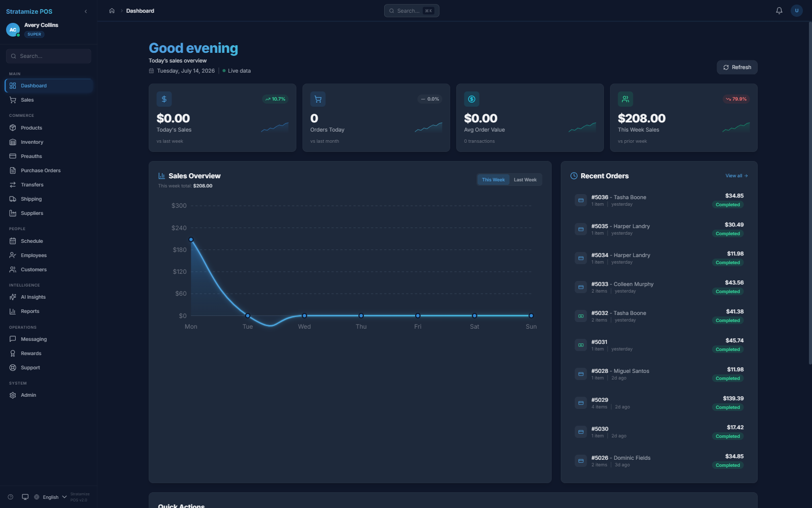
Task: Click the Suppliers factory icon
Action: pos(13,213)
